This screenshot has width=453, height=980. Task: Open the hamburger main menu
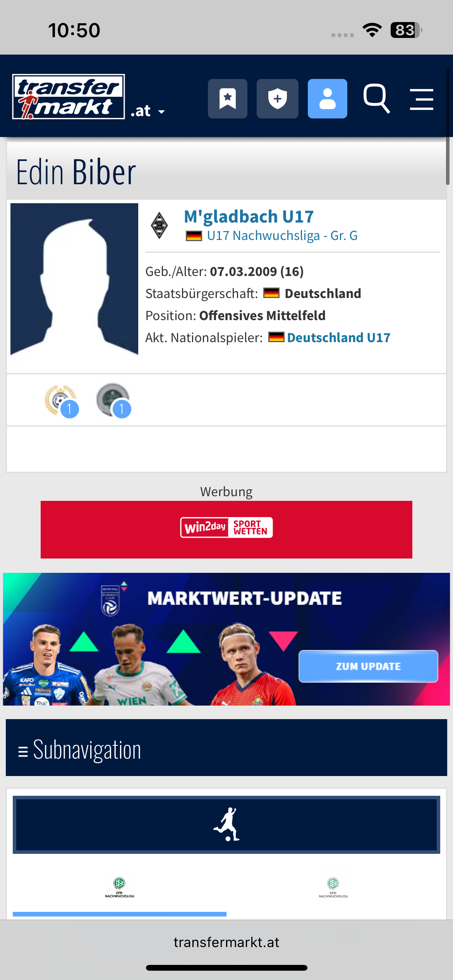point(422,99)
